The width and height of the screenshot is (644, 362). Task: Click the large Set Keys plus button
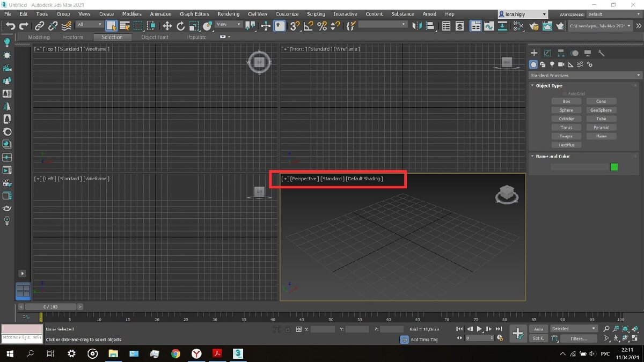click(x=518, y=333)
